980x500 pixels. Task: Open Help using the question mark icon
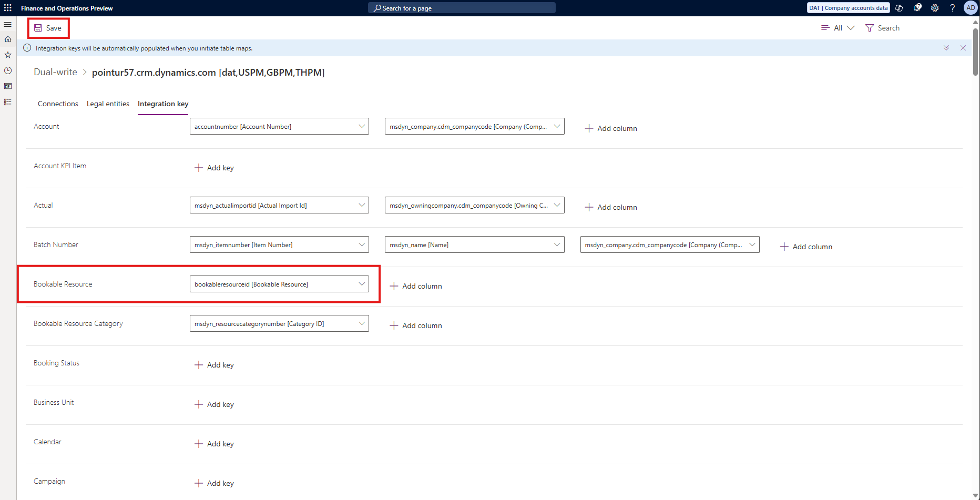click(952, 8)
